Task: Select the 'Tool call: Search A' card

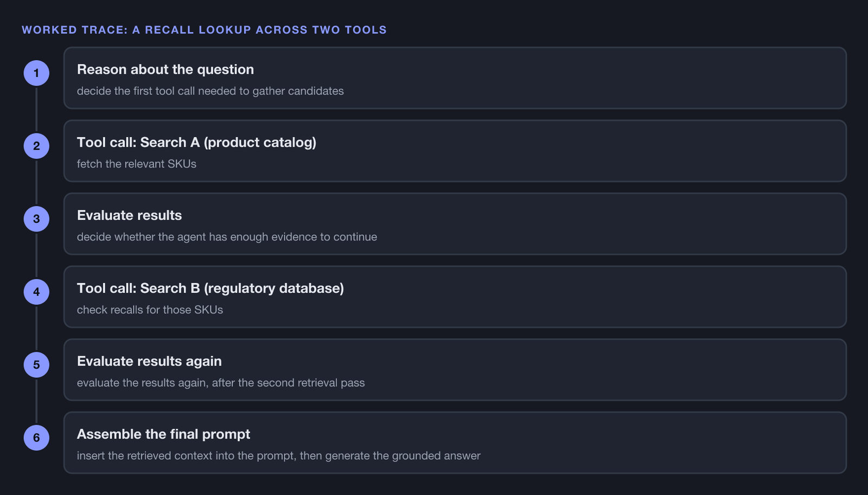Action: (455, 151)
